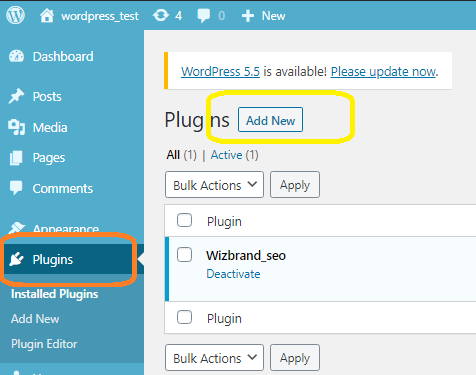
Task: Click the Posts pushpin icon
Action: click(x=17, y=96)
